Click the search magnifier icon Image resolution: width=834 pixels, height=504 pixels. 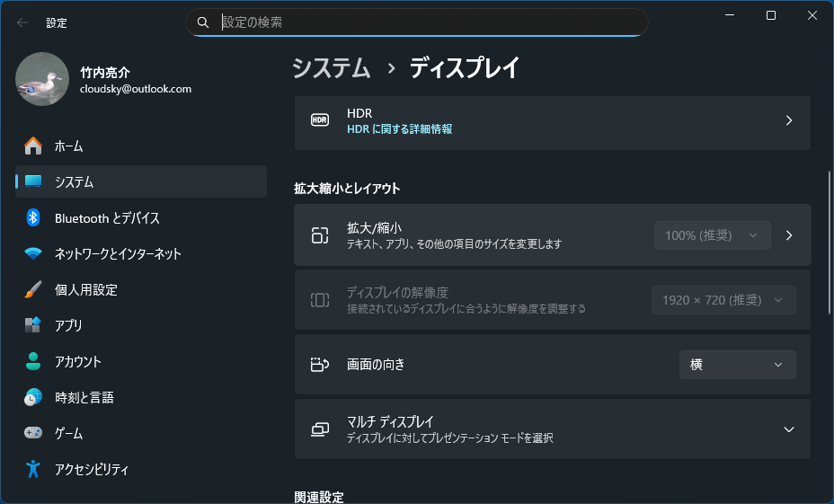202,22
